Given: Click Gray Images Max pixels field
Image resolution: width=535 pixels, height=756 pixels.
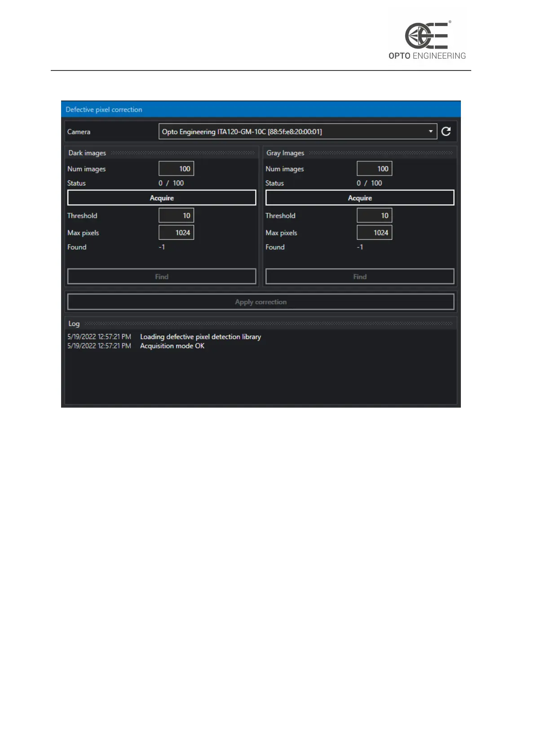Looking at the screenshot, I should pyautogui.click(x=374, y=233).
